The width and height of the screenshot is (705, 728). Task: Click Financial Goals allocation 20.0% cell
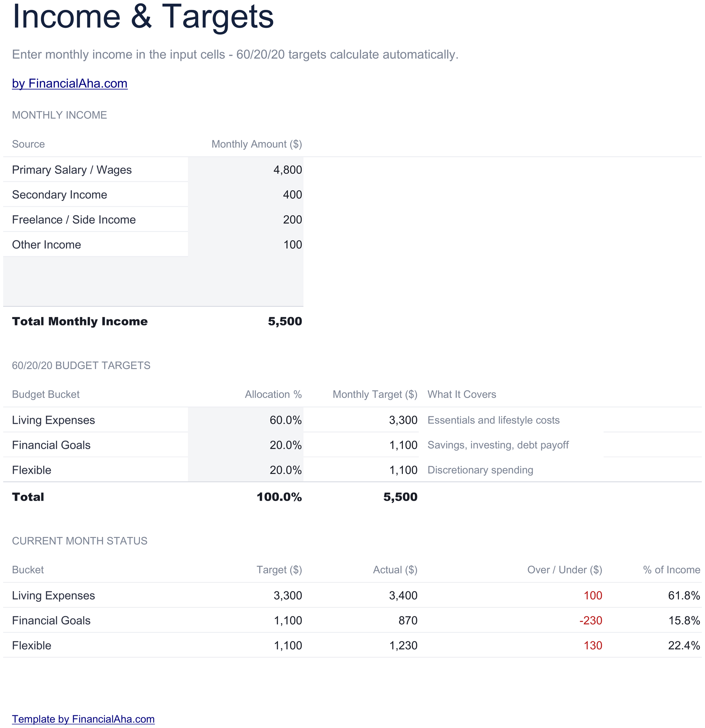pyautogui.click(x=246, y=445)
